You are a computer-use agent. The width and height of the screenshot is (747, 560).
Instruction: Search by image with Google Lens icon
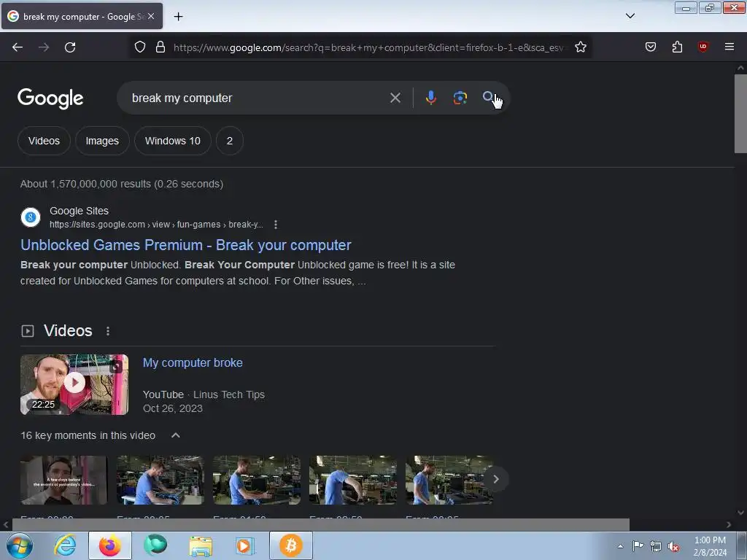pos(460,98)
